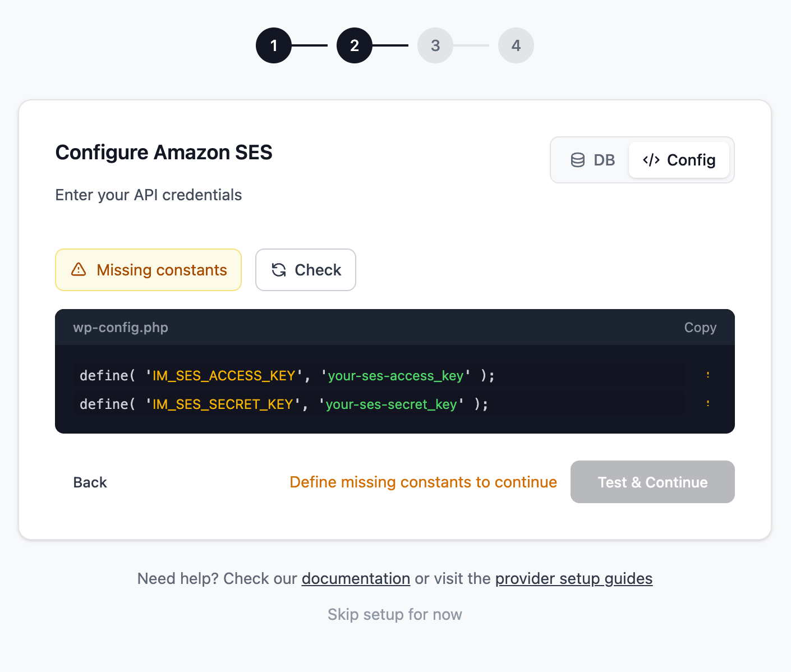Viewport: 791px width, 672px height.
Task: Click the database icon in the DB tab
Action: coord(577,160)
